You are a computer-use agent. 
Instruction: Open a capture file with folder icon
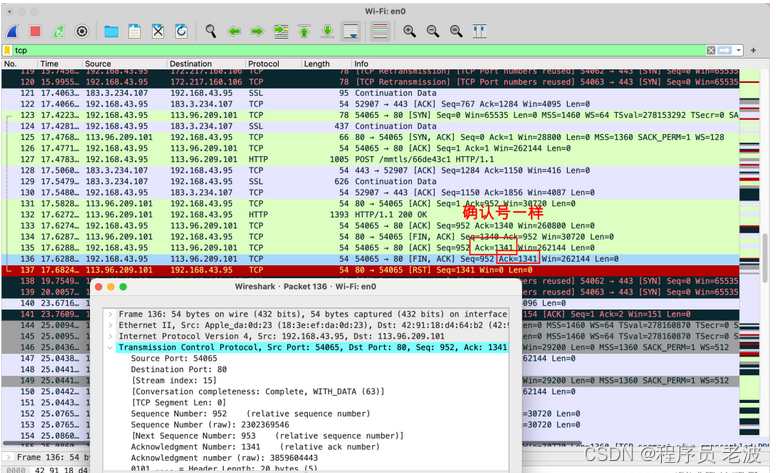111,32
